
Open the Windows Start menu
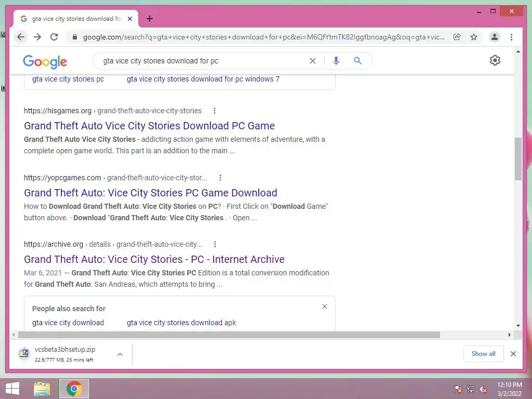coord(12,389)
